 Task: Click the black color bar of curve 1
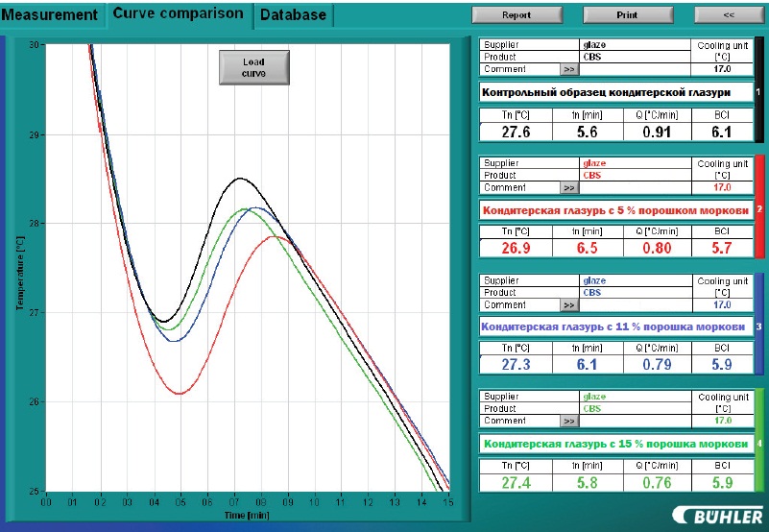click(759, 91)
